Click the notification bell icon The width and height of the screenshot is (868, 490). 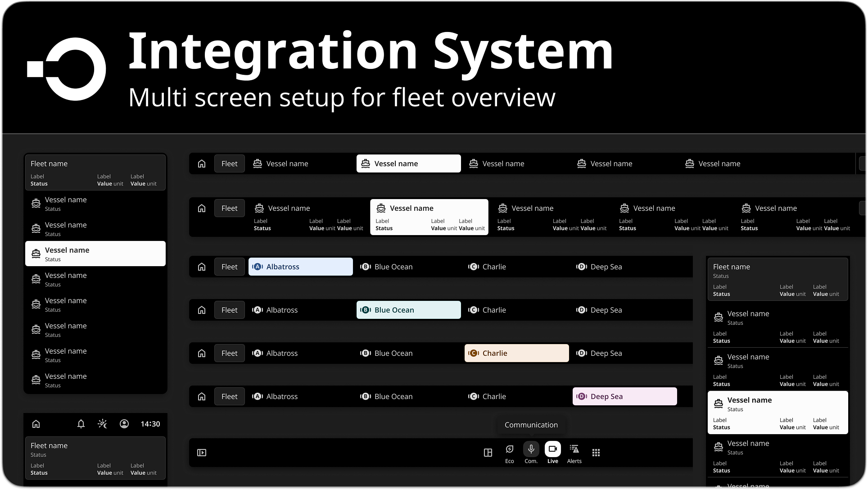click(x=81, y=424)
